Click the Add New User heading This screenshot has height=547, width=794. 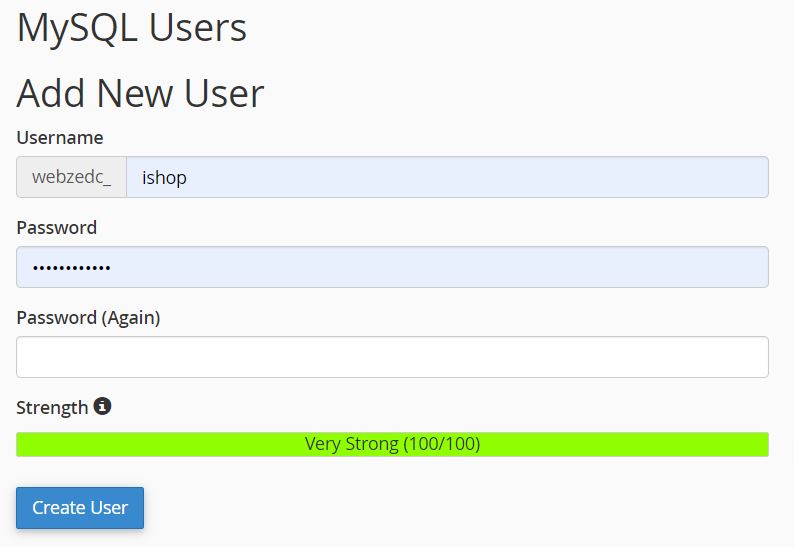click(140, 93)
